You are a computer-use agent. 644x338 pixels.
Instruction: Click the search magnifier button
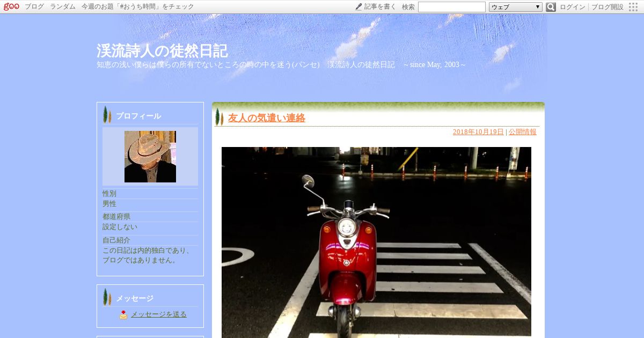tap(551, 7)
